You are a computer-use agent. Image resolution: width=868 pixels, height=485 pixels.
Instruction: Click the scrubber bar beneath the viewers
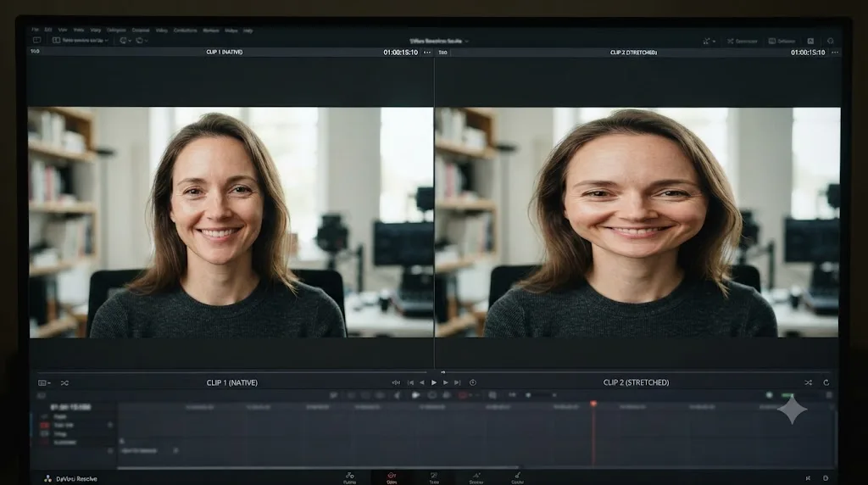(x=434, y=372)
